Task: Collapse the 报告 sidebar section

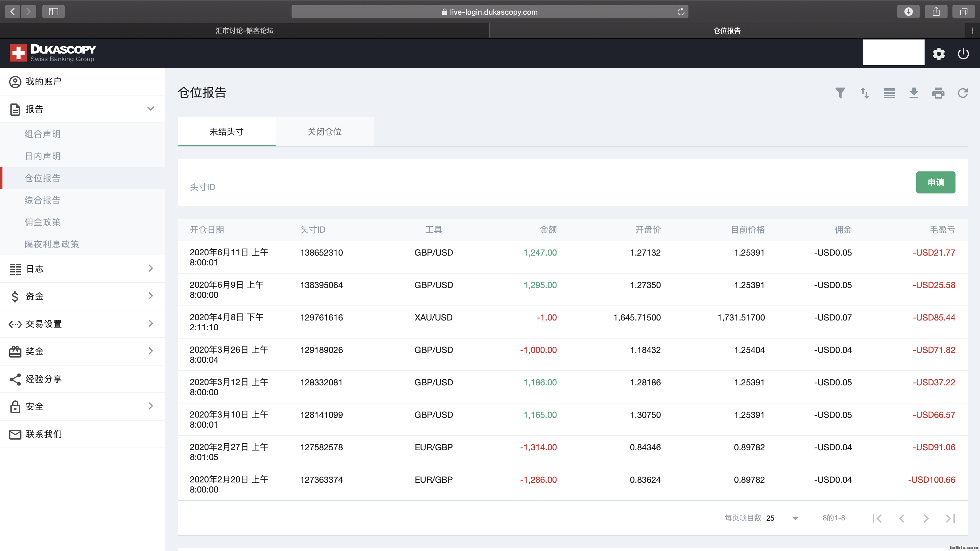Action: coord(83,109)
